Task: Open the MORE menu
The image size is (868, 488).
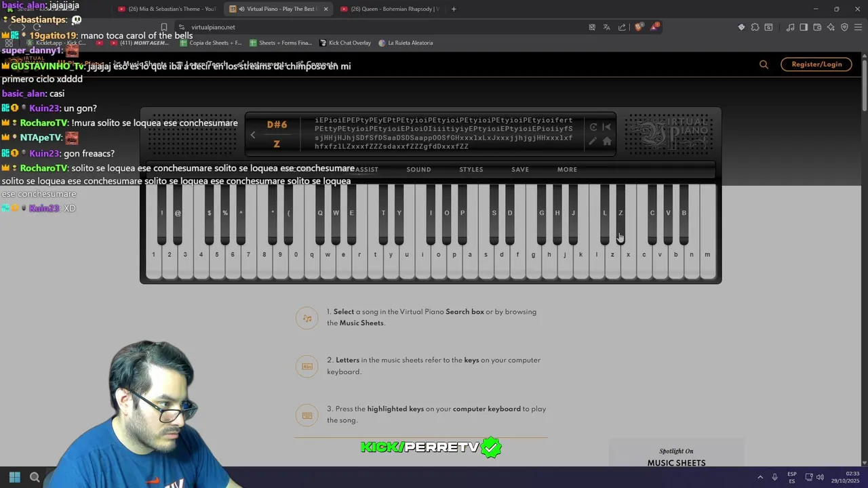Action: 567,169
